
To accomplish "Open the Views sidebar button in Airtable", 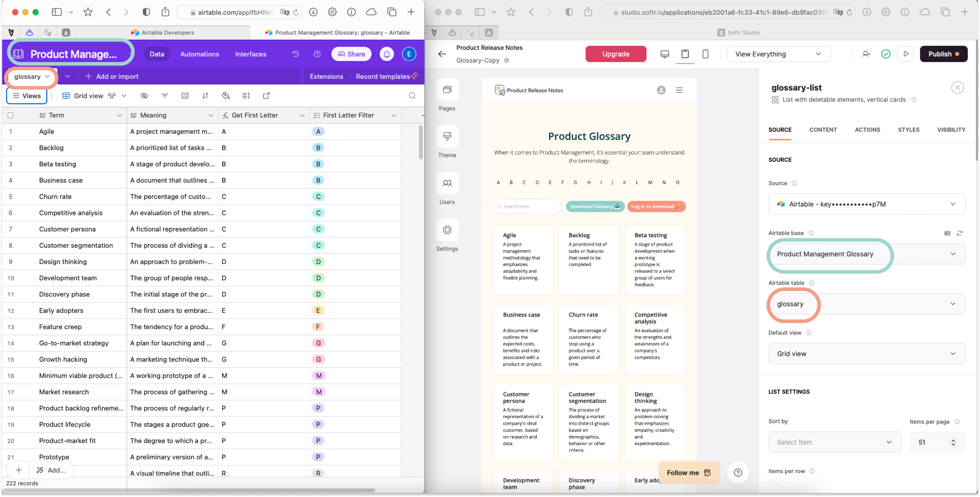I will tap(27, 96).
